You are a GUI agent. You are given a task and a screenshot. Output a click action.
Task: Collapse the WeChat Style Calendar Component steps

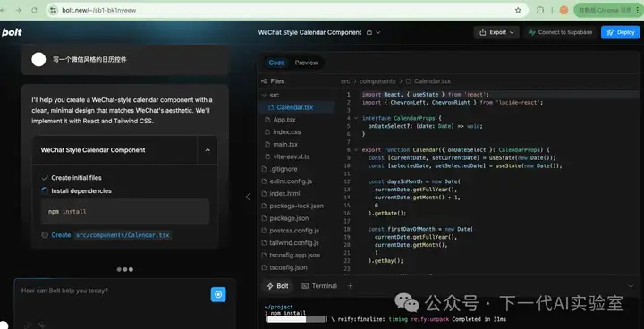(208, 150)
